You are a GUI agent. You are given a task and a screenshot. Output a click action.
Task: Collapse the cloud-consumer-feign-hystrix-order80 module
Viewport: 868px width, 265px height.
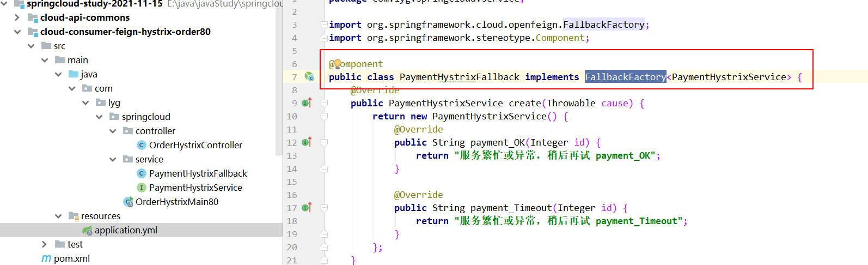pyautogui.click(x=17, y=32)
